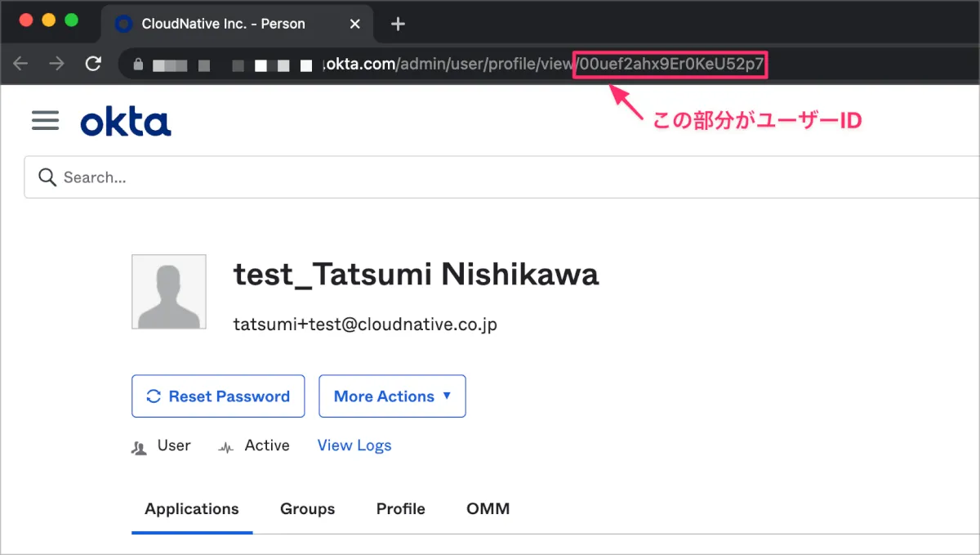Click the user profile avatar picture
The height and width of the screenshot is (555, 980).
tap(169, 292)
